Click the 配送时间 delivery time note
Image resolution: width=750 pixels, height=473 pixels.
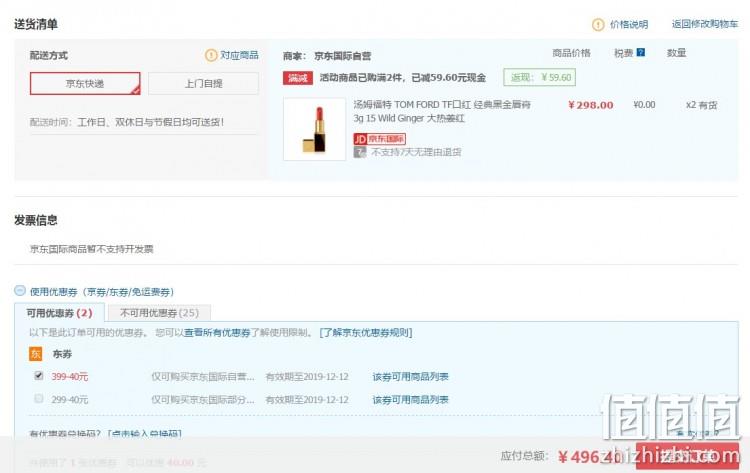pyautogui.click(x=127, y=122)
